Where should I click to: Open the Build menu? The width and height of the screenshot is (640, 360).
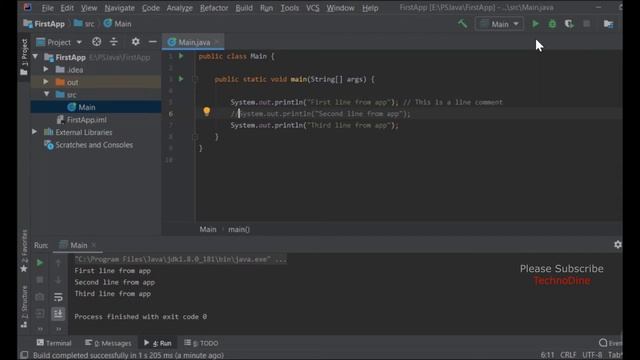244,8
